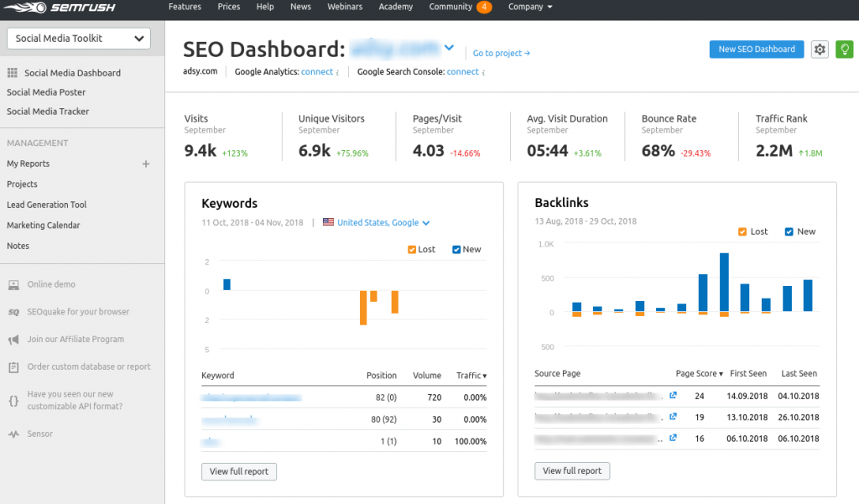This screenshot has width=859, height=504.
Task: Click the United States flag icon
Action: coord(328,222)
